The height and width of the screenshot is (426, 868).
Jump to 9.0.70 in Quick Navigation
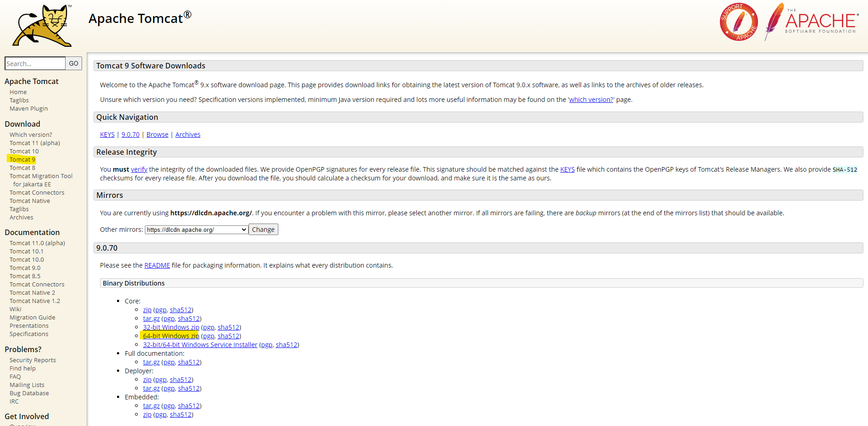point(131,135)
